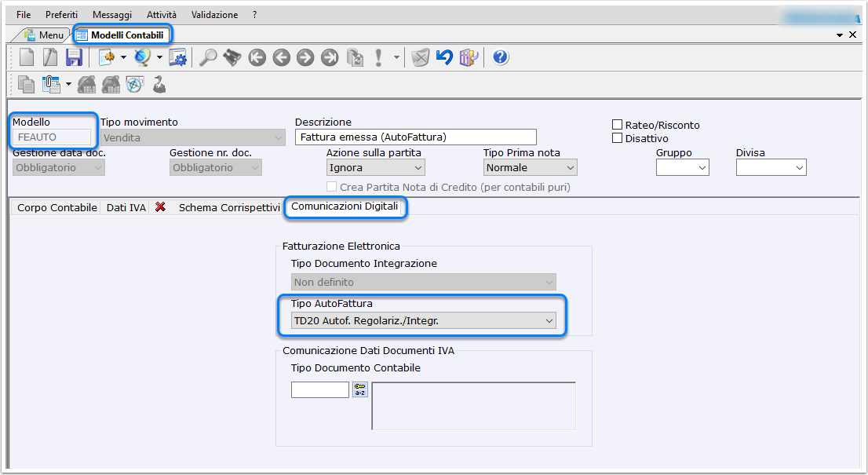Switch to the Schema Corrispettivi tab

[229, 207]
